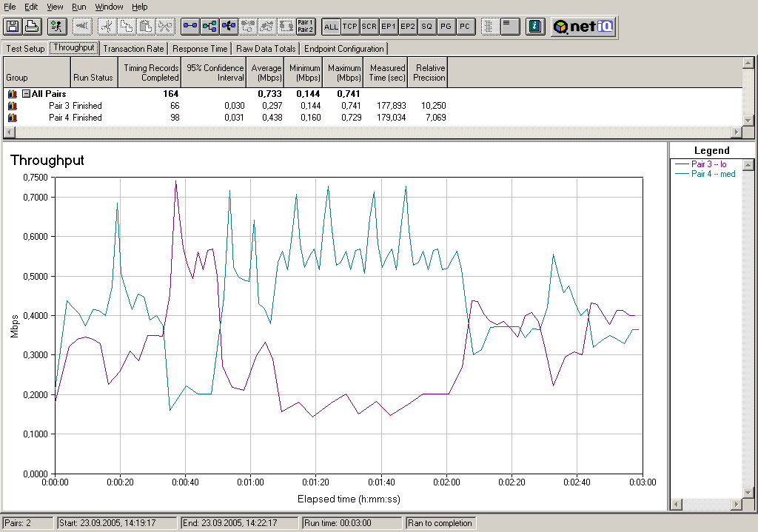Click the Average (Mbps) column header

(266, 73)
